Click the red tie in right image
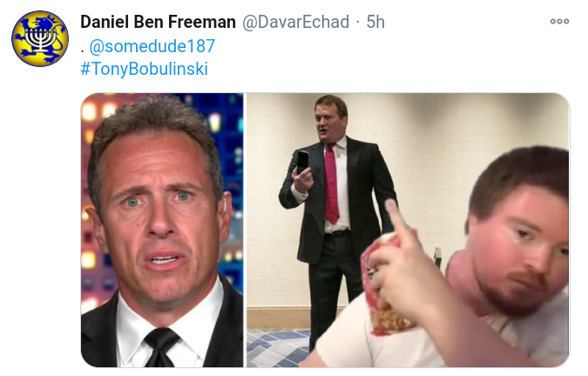 click(x=331, y=184)
